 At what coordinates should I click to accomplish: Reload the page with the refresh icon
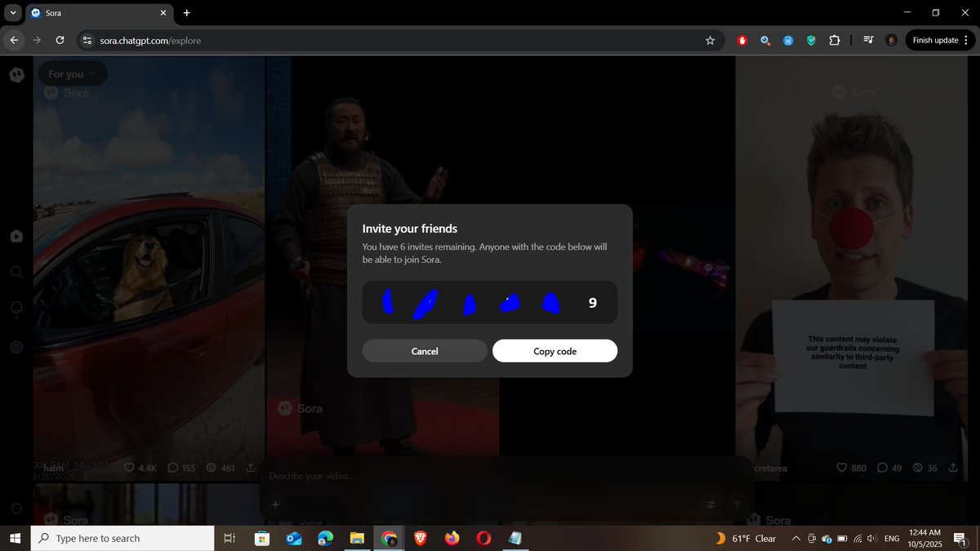point(60,40)
